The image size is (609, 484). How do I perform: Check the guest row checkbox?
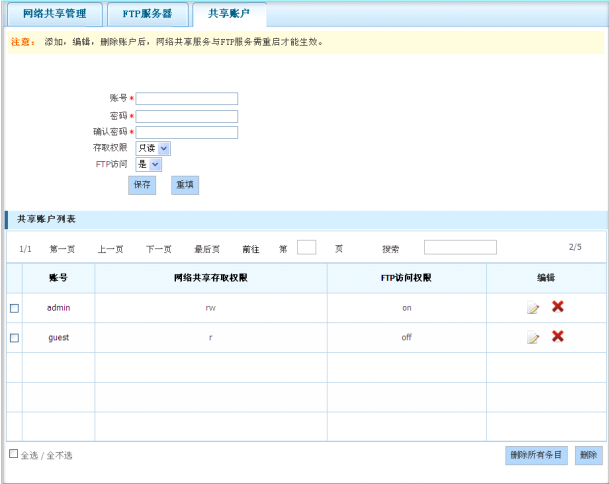point(14,338)
